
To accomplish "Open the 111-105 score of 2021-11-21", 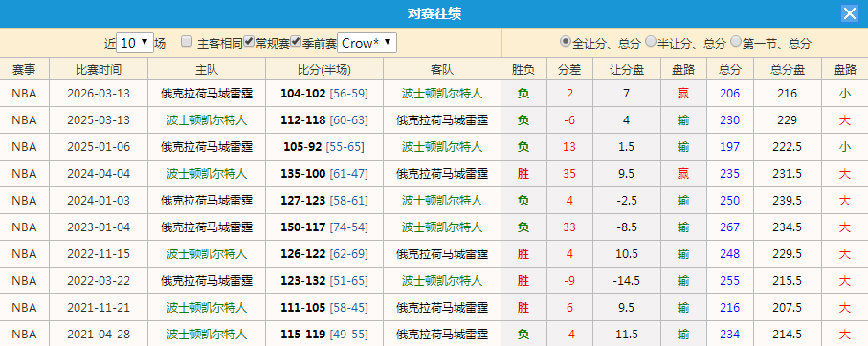I will [302, 308].
